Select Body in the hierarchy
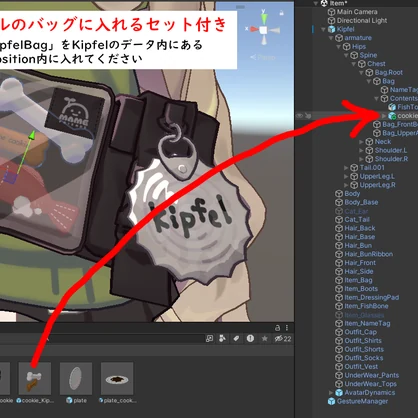Viewport: 418px width, 418px height. pyautogui.click(x=352, y=194)
